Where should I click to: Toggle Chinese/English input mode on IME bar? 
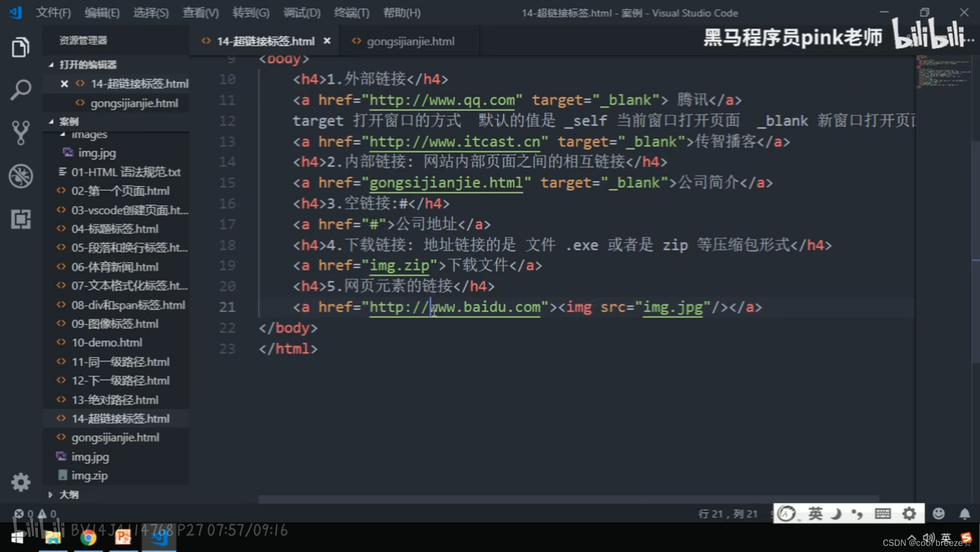tap(815, 514)
